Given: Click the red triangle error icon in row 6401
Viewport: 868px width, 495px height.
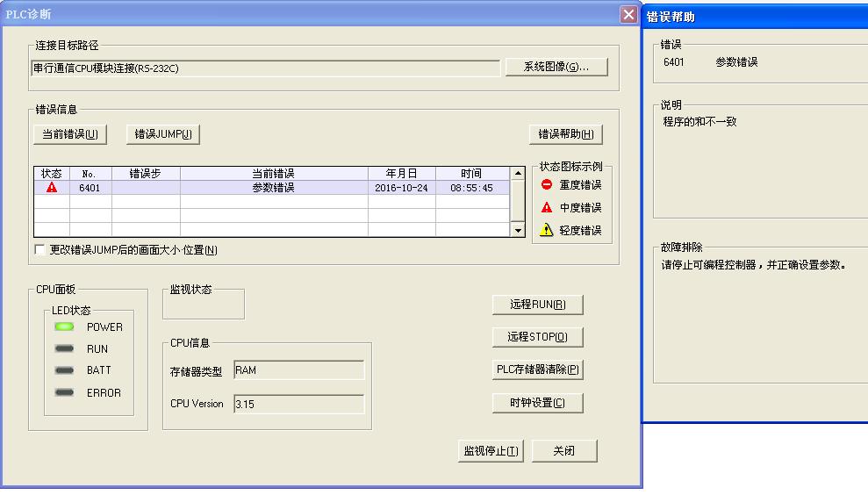Looking at the screenshot, I should click(x=52, y=188).
